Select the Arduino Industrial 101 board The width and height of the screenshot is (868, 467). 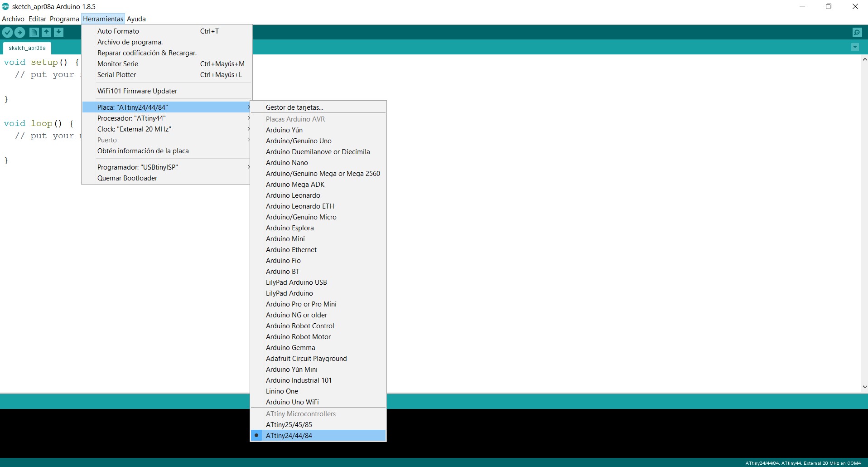pyautogui.click(x=318, y=380)
